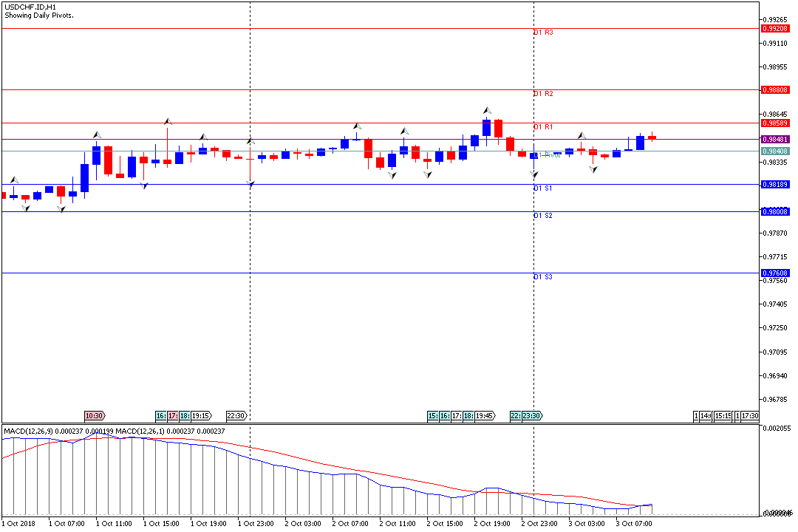Click the up fractal arrow above the D1 R1 line

click(x=487, y=110)
